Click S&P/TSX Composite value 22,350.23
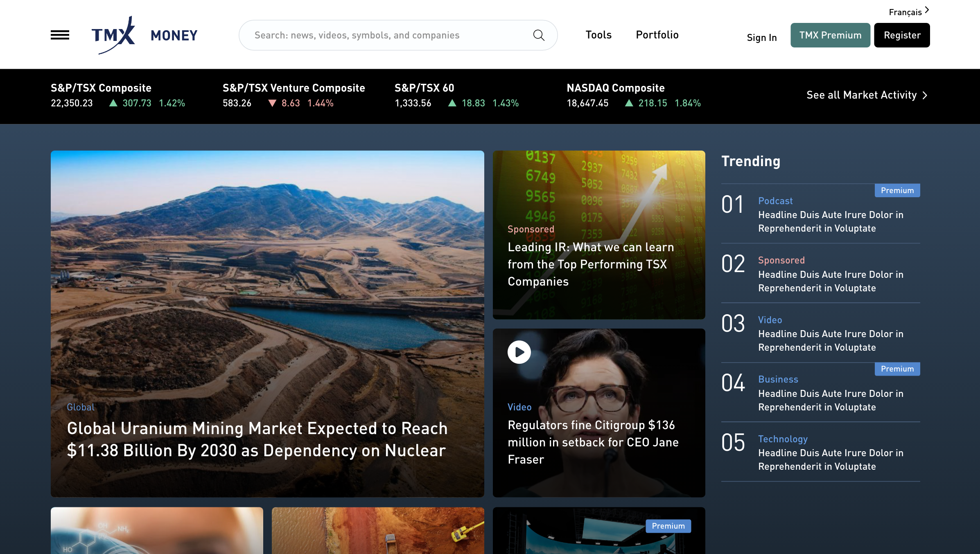 point(72,103)
